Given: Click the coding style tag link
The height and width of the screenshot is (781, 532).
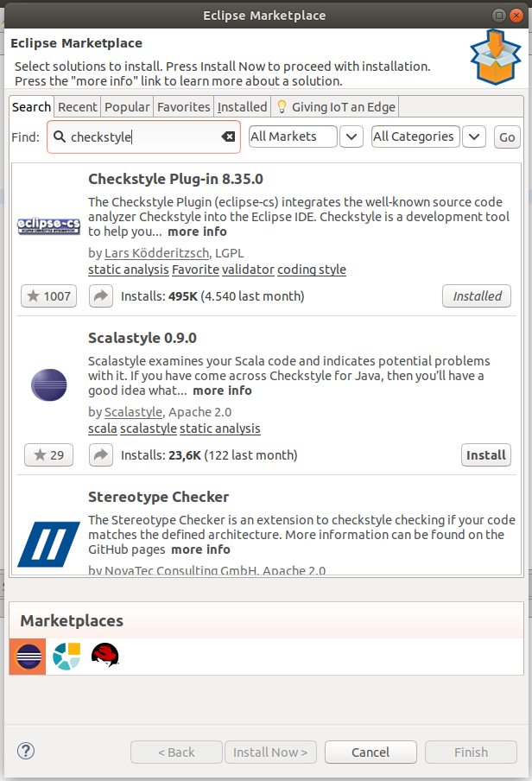Looking at the screenshot, I should (x=312, y=270).
